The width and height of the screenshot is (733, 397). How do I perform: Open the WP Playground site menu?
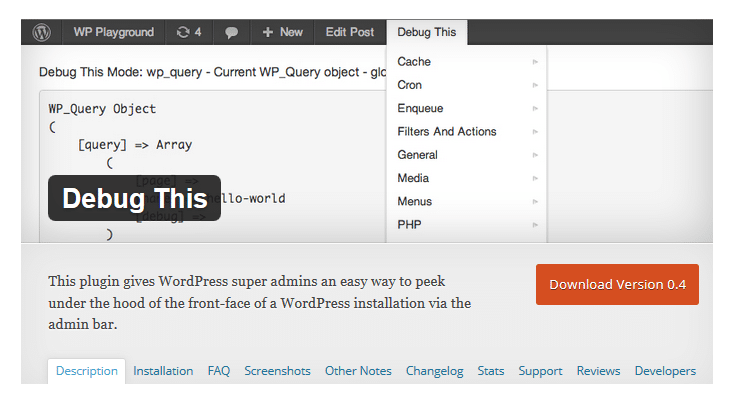click(113, 32)
